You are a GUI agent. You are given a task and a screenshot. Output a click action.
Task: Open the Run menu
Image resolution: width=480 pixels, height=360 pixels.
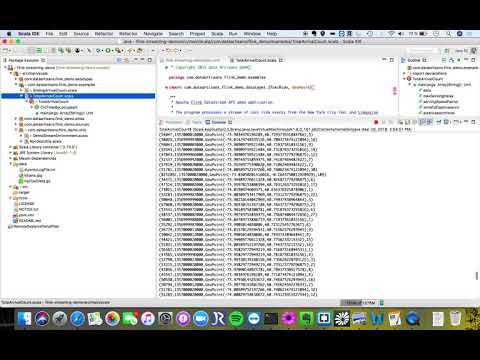point(233,34)
